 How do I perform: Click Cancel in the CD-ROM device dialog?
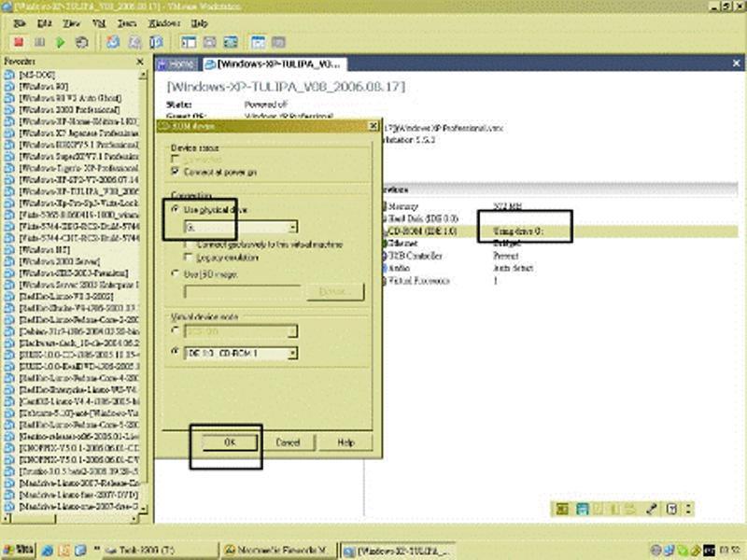pos(289,442)
